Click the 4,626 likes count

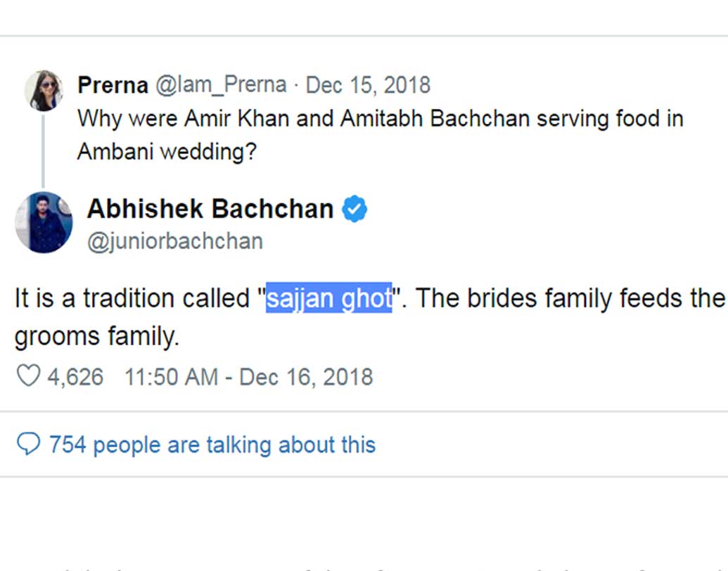[x=75, y=377]
